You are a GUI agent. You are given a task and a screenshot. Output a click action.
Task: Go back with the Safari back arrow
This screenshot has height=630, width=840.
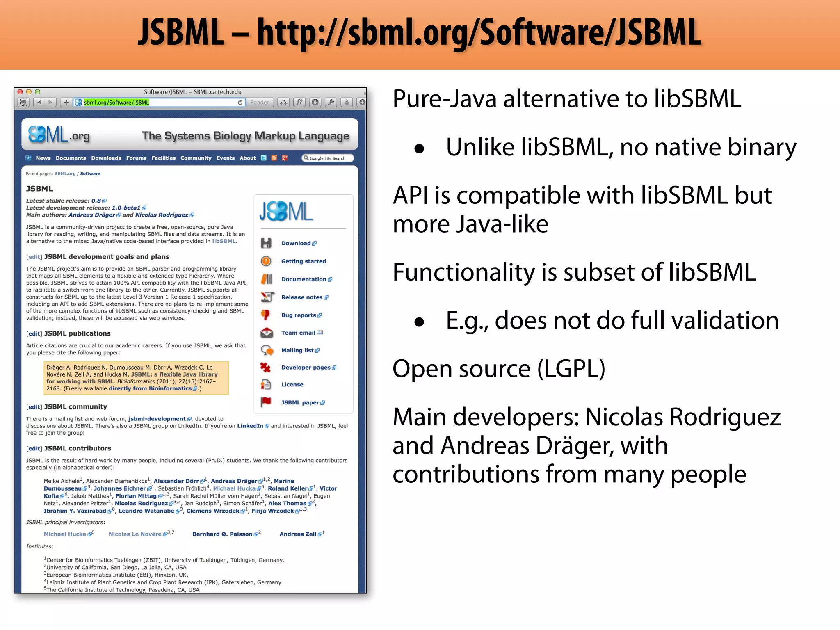[39, 102]
